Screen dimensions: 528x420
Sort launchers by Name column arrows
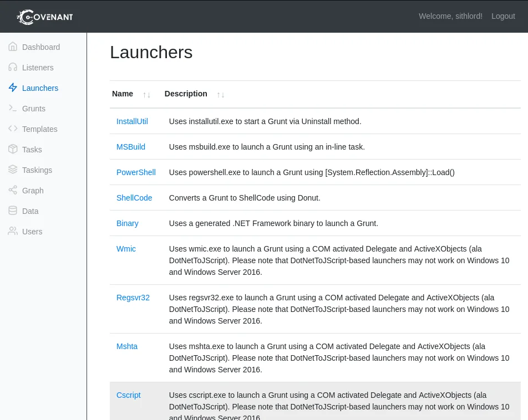click(146, 95)
